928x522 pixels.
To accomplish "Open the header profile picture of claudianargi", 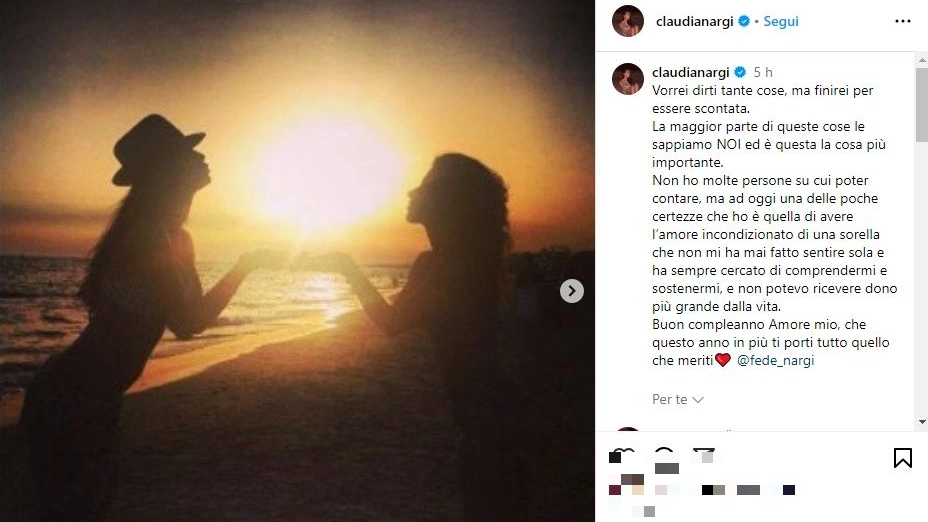I will click(x=627, y=21).
